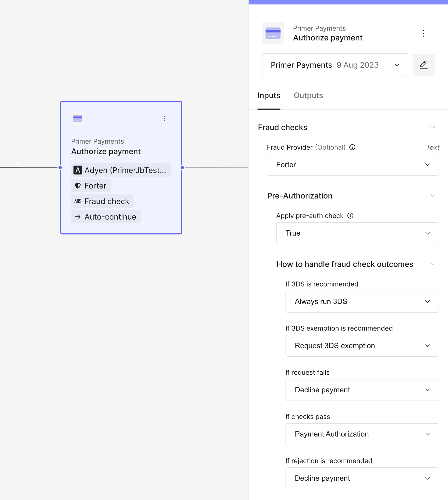The image size is (448, 500).
Task: Click the edit pencil button next to the version selector
Action: [424, 65]
